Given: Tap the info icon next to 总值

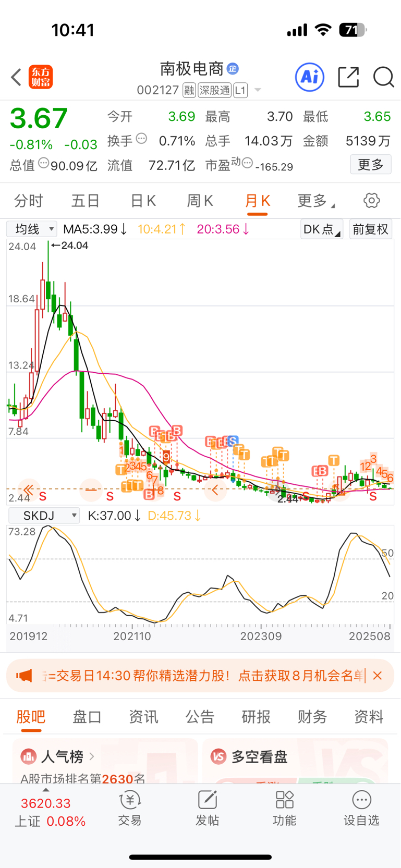Looking at the screenshot, I should coord(44,164).
